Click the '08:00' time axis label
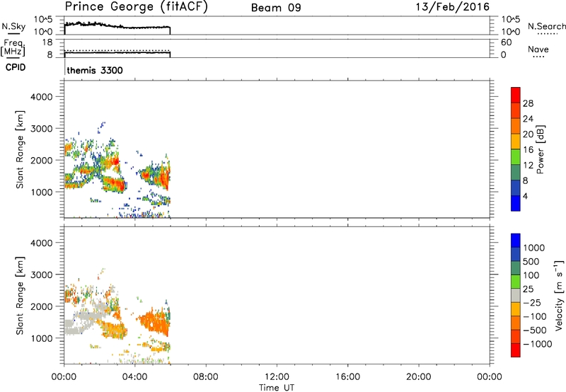 coord(206,377)
